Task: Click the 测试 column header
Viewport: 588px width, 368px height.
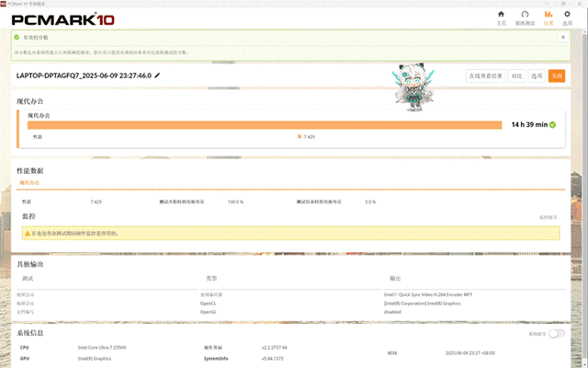Action: pyautogui.click(x=28, y=279)
